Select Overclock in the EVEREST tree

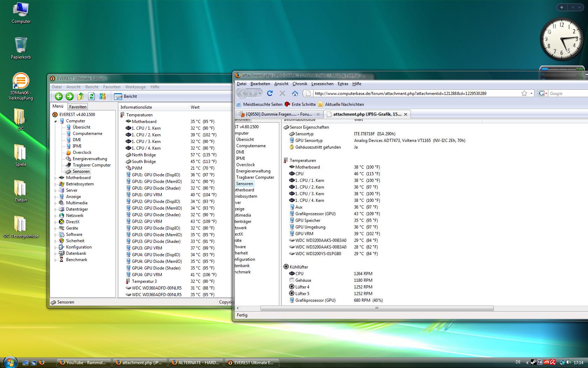[x=82, y=152]
